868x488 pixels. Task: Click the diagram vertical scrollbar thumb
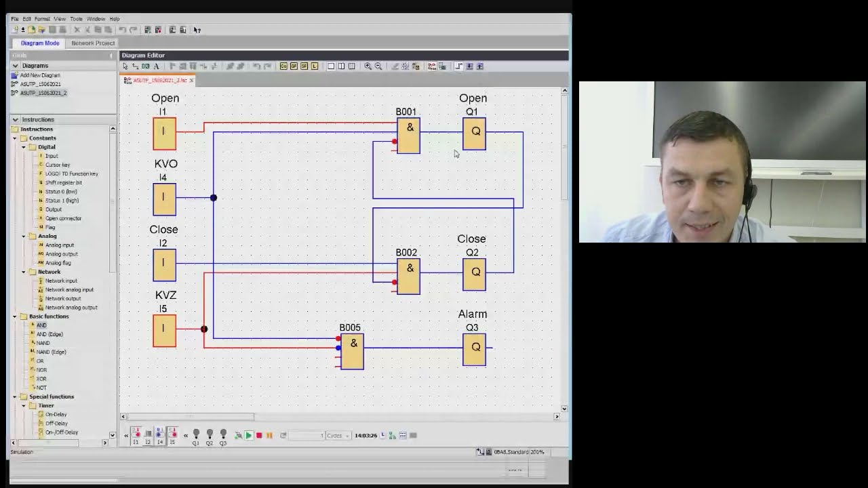(564, 148)
